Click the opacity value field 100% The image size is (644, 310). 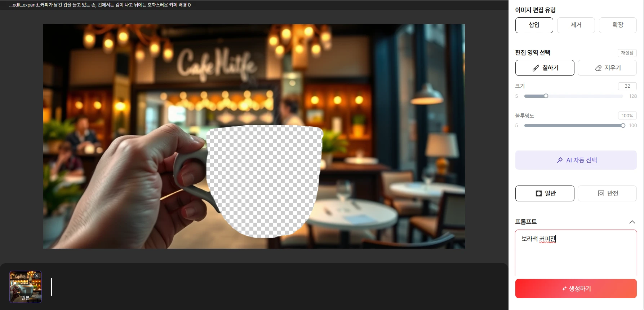[x=627, y=116]
